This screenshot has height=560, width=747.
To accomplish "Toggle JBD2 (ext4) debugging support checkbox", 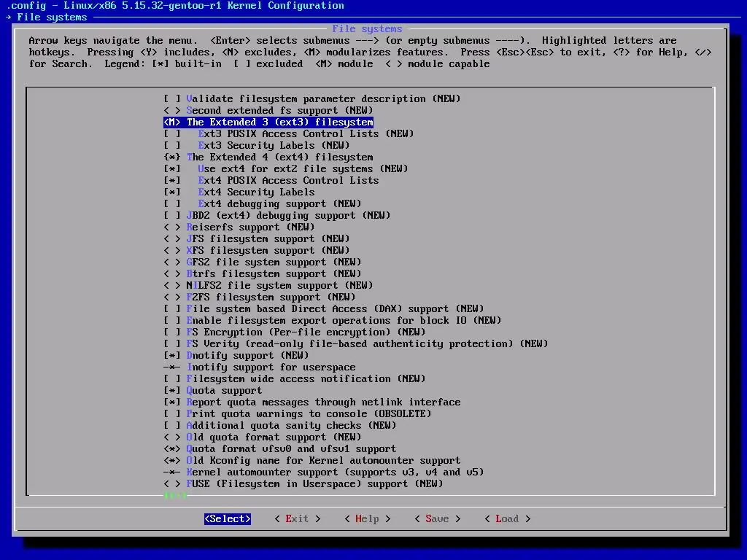I will point(172,215).
